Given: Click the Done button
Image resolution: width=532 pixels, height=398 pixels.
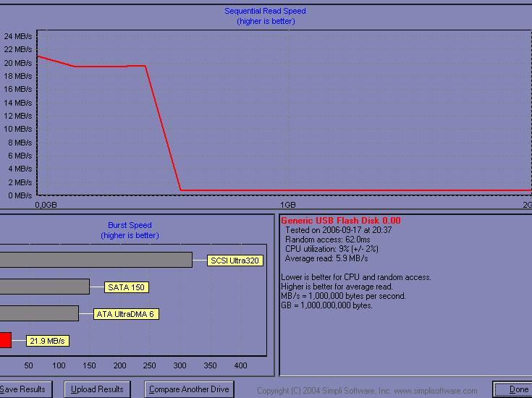Looking at the screenshot, I should pos(512,389).
